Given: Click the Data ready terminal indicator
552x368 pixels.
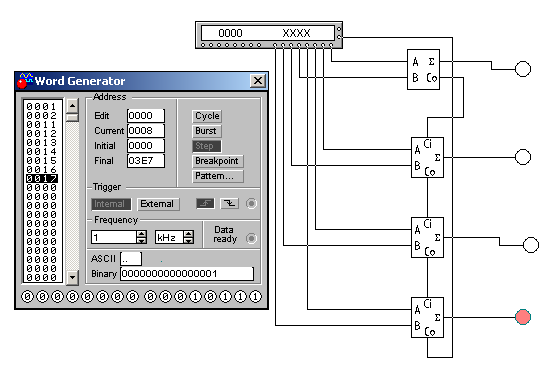Looking at the screenshot, I should (251, 238).
